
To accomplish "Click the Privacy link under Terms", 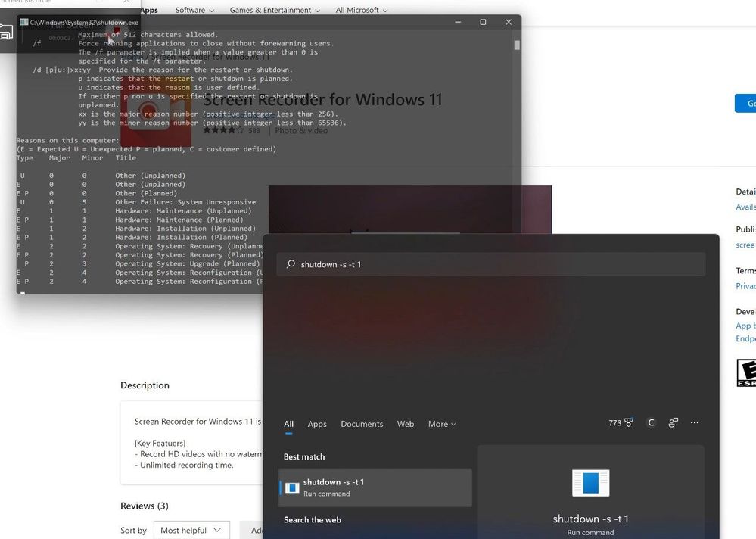I will (x=745, y=286).
